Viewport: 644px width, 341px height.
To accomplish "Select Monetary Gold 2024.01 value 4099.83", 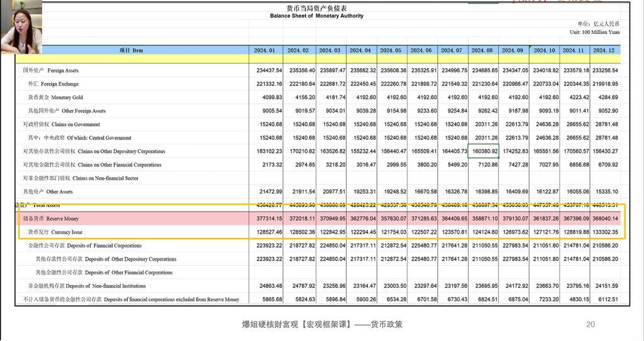I will pyautogui.click(x=272, y=97).
